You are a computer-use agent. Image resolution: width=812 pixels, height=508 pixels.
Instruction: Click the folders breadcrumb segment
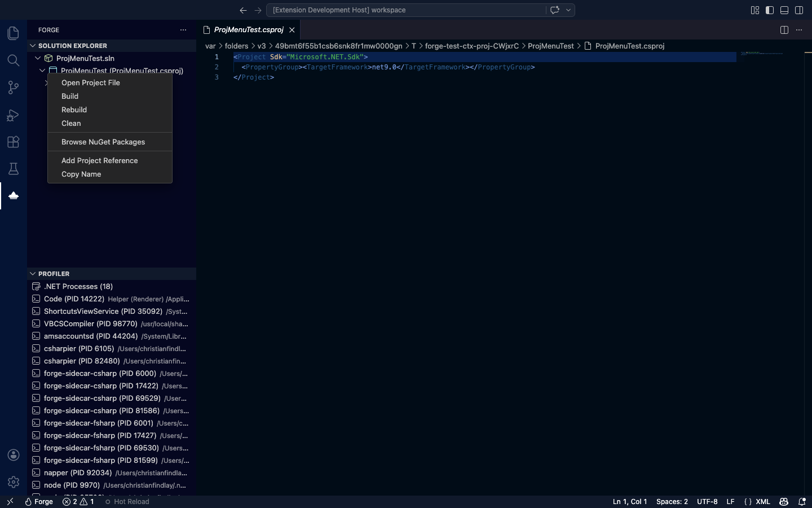tap(236, 46)
